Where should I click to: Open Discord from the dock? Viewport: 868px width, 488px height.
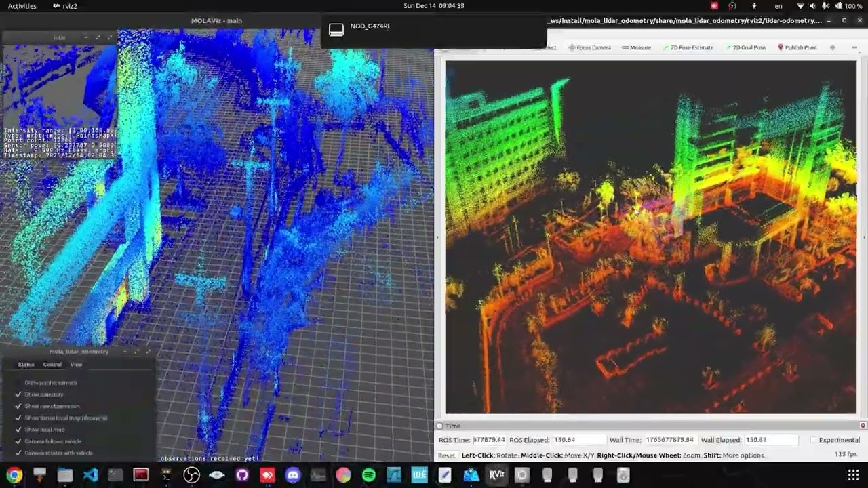(x=293, y=475)
